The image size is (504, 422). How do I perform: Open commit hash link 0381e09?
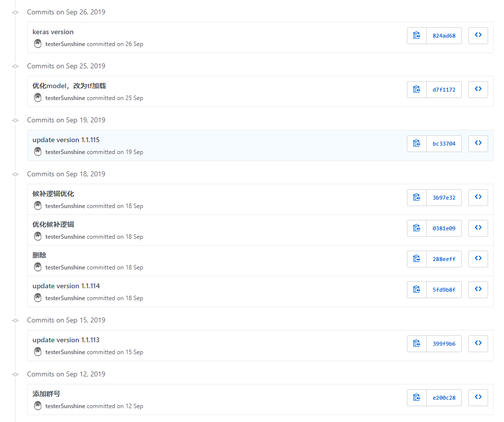click(x=444, y=228)
